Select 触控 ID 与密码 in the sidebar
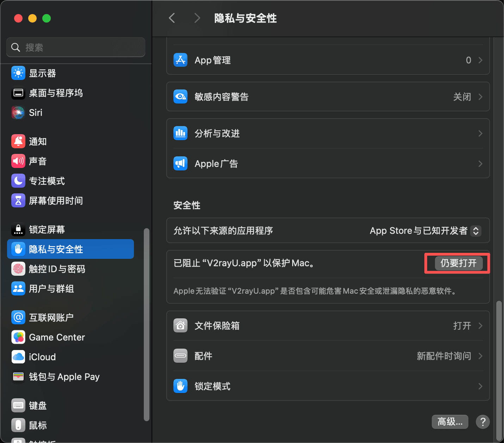This screenshot has width=504, height=443. tap(70, 269)
